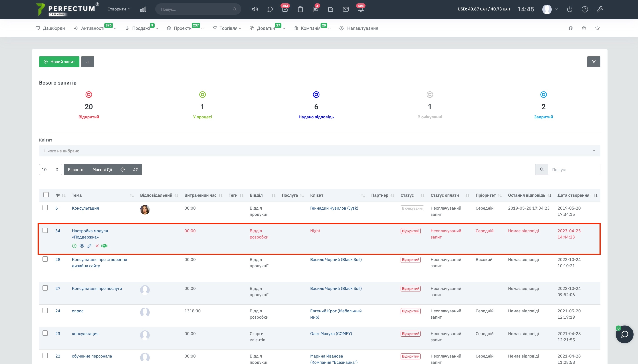The width and height of the screenshot is (638, 364).
Task: Expand the Створити dropdown
Action: (119, 9)
